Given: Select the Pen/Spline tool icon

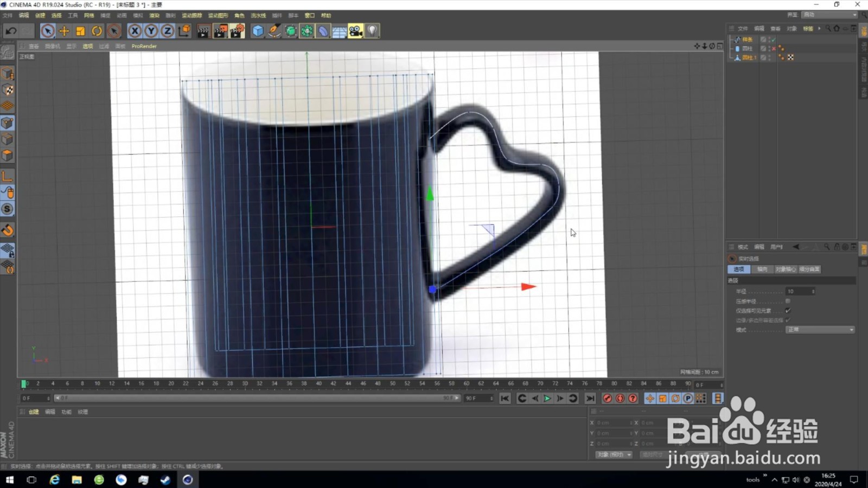Looking at the screenshot, I should [x=275, y=31].
